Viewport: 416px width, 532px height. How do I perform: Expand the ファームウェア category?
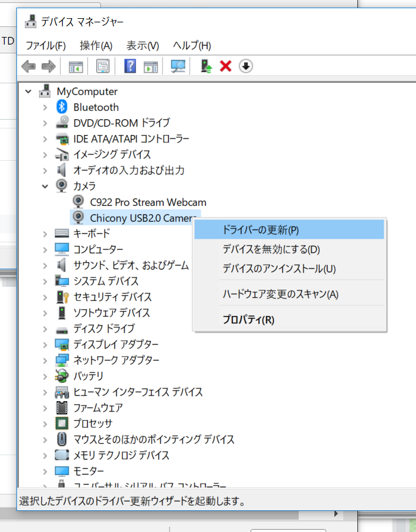(45, 408)
